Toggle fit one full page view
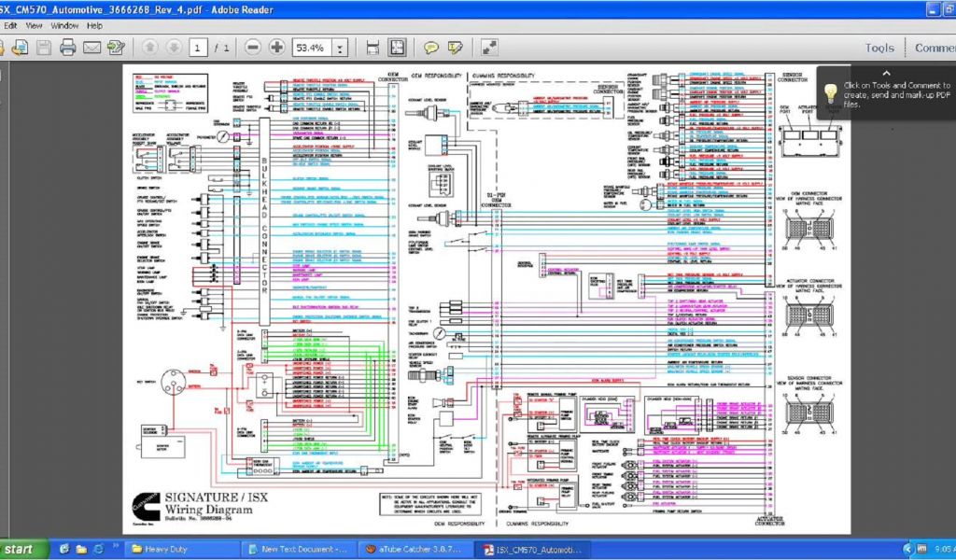Viewport: 956px width, 560px height. click(x=397, y=48)
